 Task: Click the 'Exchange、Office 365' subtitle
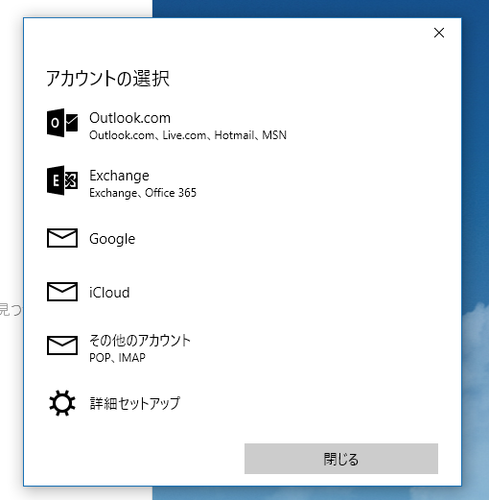(x=143, y=193)
